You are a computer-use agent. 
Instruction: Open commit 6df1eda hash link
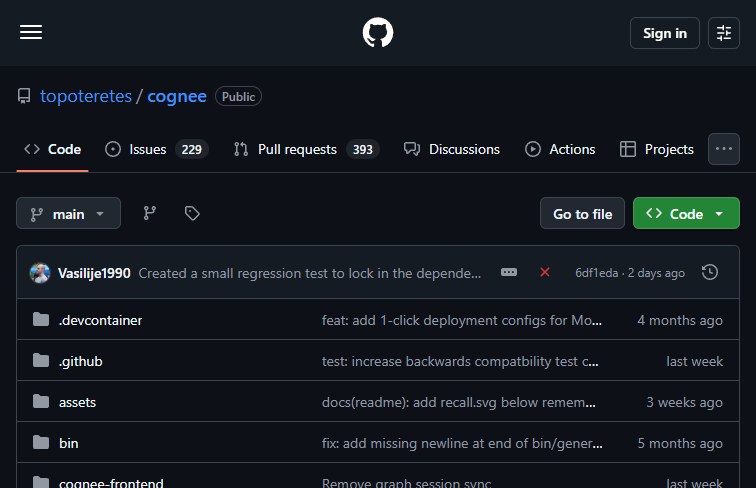click(x=596, y=273)
